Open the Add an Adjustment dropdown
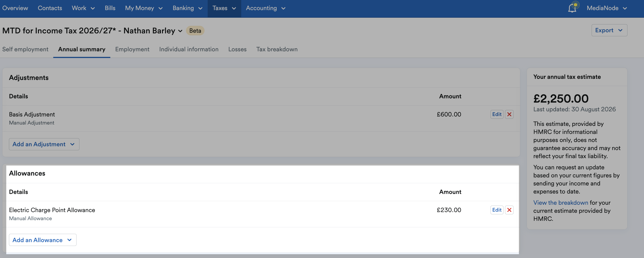Viewport: 644px width, 258px height. click(x=44, y=144)
